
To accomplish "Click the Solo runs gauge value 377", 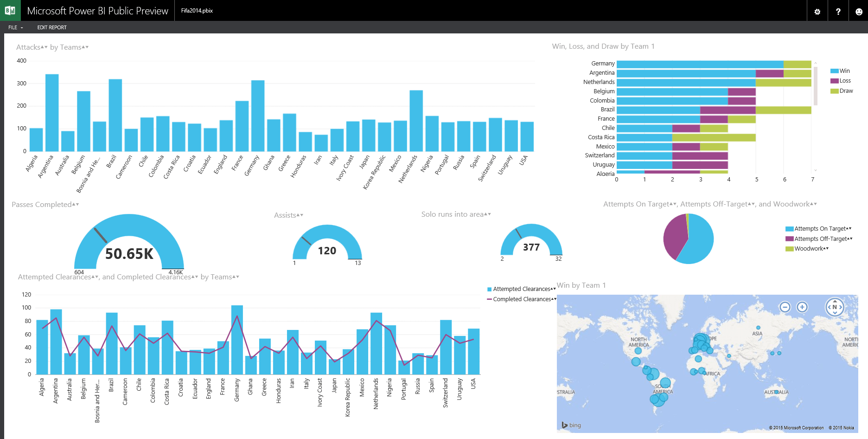I will [x=531, y=247].
